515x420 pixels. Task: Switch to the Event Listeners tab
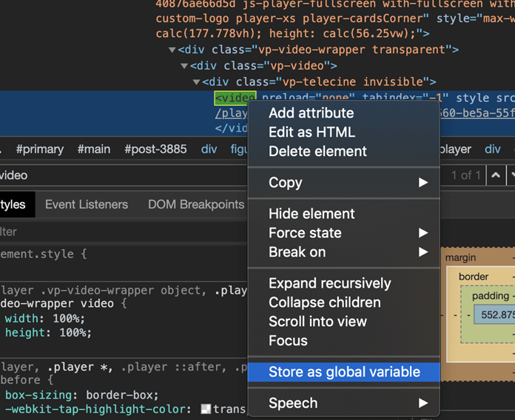(87, 205)
